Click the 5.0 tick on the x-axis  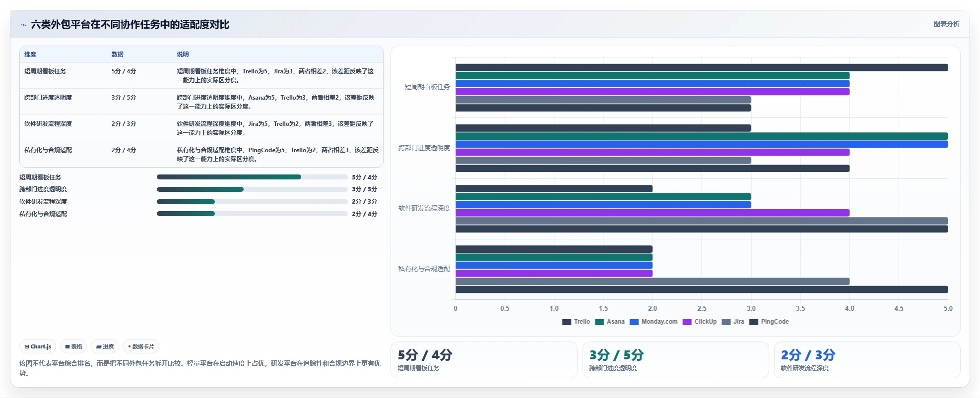(948, 308)
